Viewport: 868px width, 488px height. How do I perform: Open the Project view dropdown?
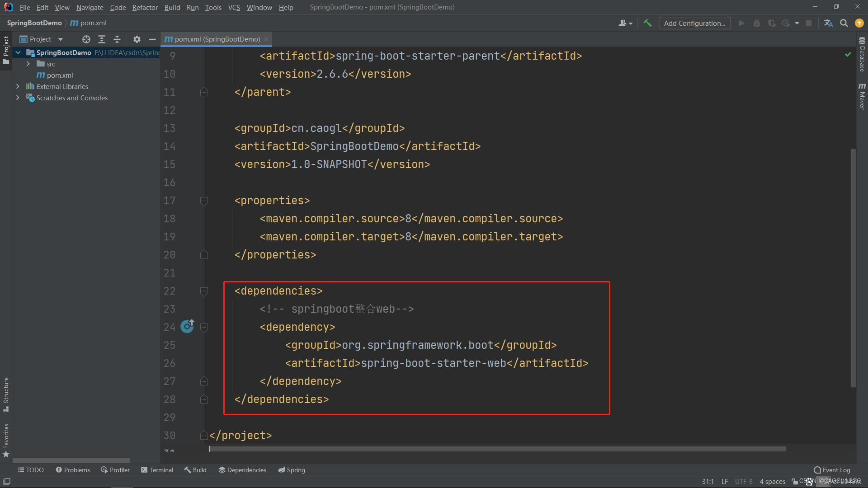(x=61, y=39)
